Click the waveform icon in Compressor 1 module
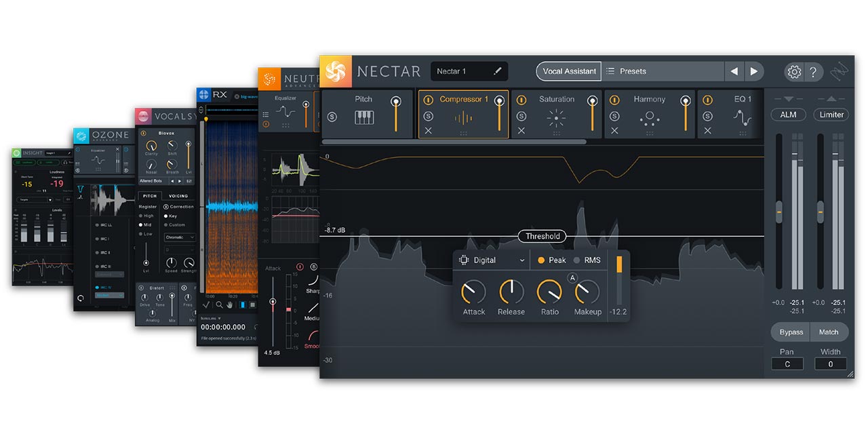The width and height of the screenshot is (868, 434). [464, 117]
